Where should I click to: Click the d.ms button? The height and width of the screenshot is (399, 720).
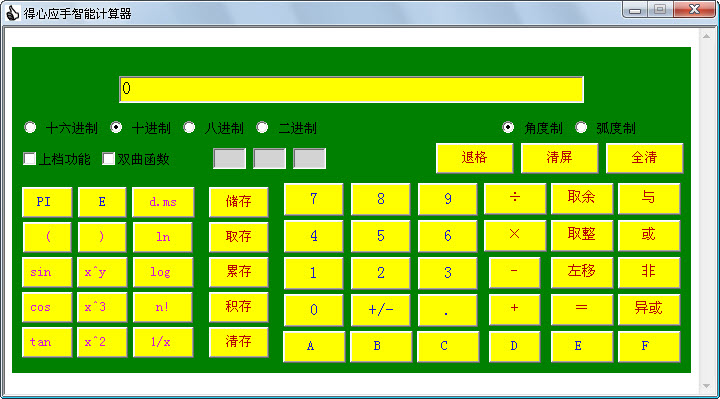point(163,202)
